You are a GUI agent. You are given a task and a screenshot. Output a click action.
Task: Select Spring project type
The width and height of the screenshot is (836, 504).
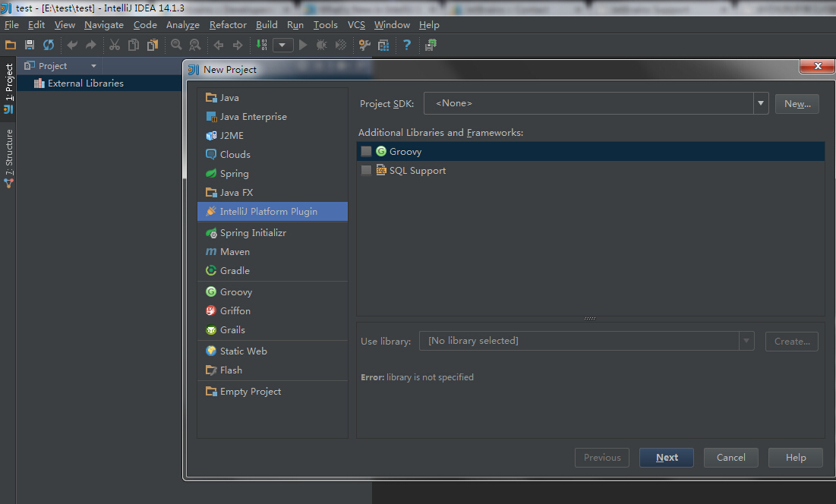coord(273,174)
